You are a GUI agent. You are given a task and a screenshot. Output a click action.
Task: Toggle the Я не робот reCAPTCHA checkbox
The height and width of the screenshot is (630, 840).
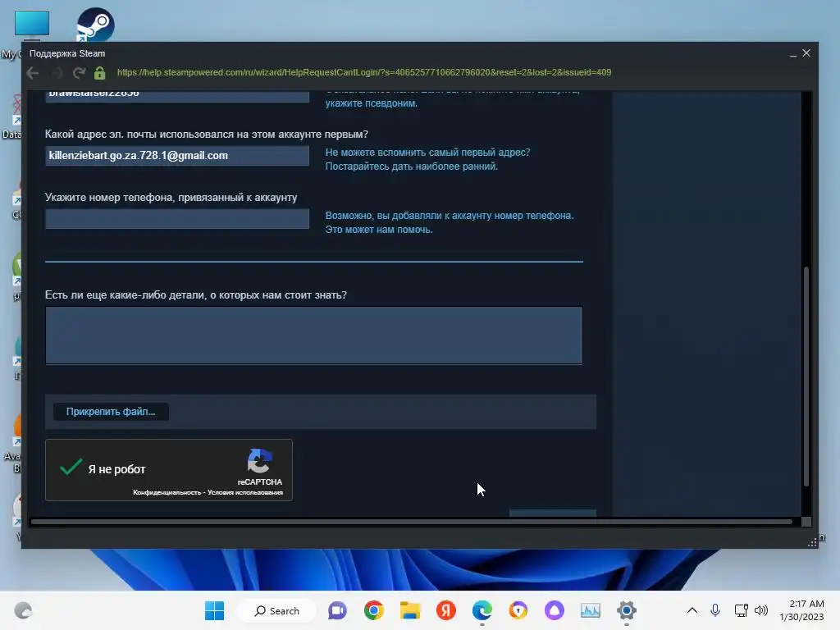pyautogui.click(x=71, y=468)
